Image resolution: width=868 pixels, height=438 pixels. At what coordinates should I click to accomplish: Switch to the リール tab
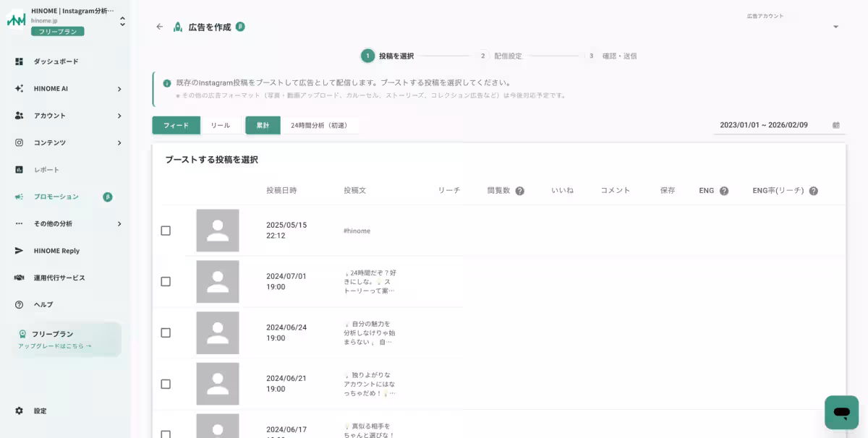coord(221,124)
